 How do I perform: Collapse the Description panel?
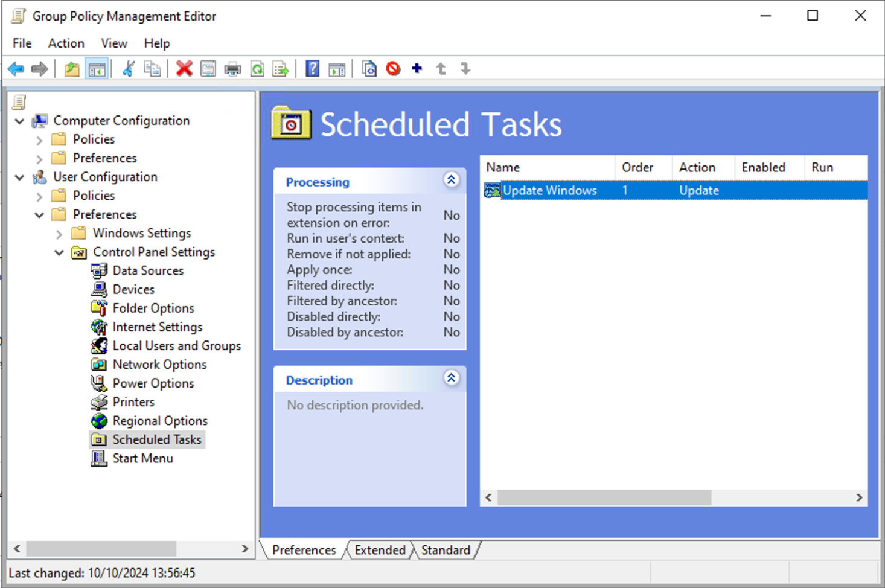[451, 378]
